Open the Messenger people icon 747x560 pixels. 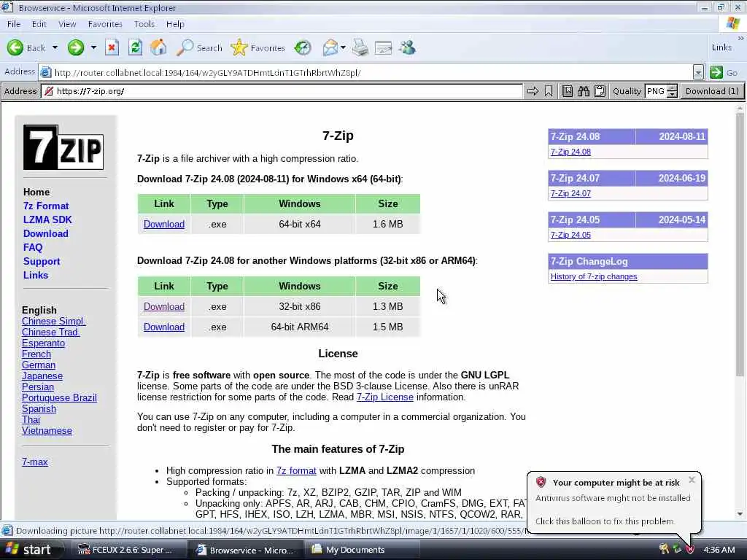407,47
